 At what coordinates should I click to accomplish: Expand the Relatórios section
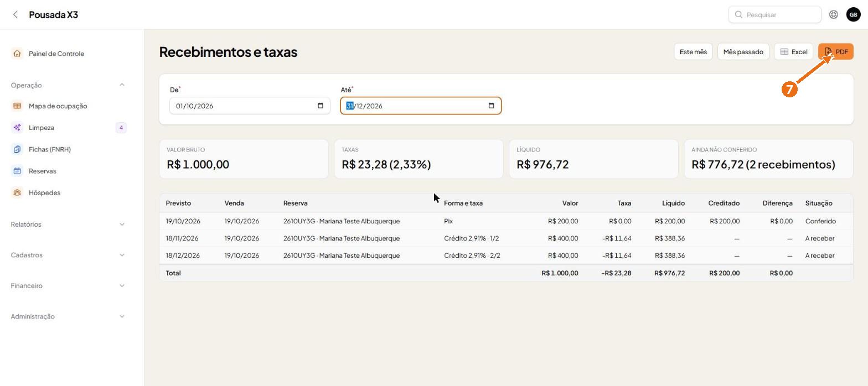tap(122, 224)
